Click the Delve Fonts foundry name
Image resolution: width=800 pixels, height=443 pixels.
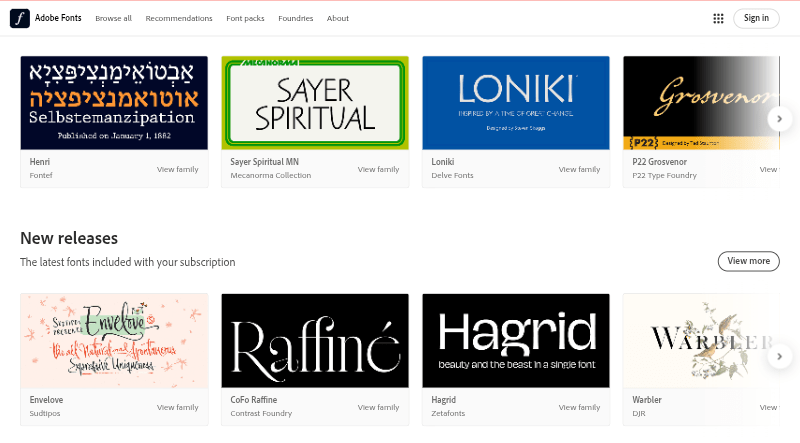(x=453, y=176)
